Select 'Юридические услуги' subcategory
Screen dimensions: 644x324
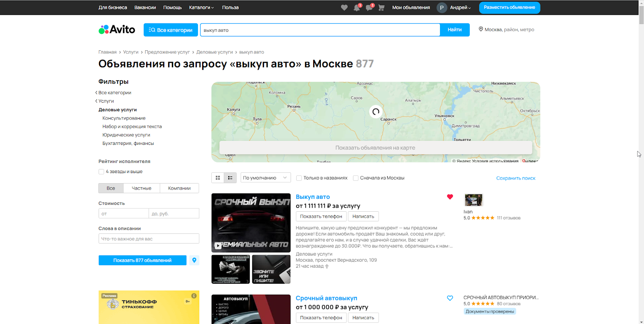pos(126,135)
